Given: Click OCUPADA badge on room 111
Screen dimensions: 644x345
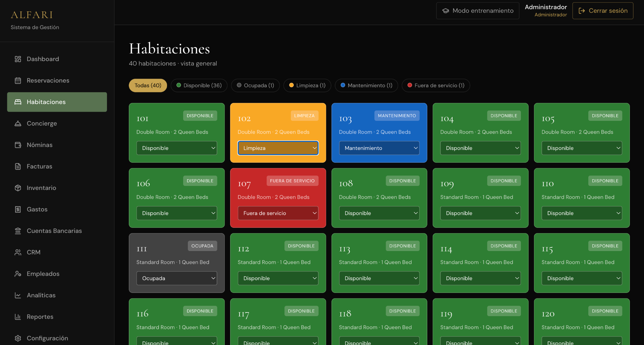Looking at the screenshot, I should tap(202, 246).
